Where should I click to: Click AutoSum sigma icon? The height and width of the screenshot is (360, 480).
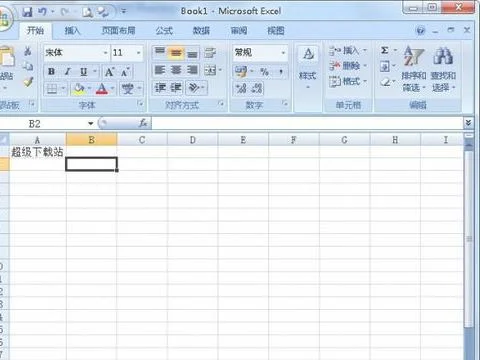click(x=385, y=50)
